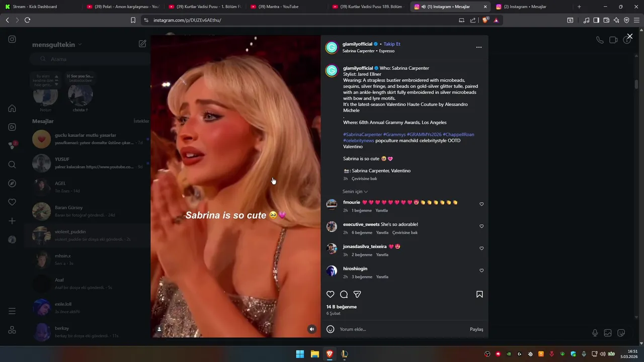Expand the Senin için comment sort dropdown
Viewport: 644px width, 362px height.
(x=355, y=192)
